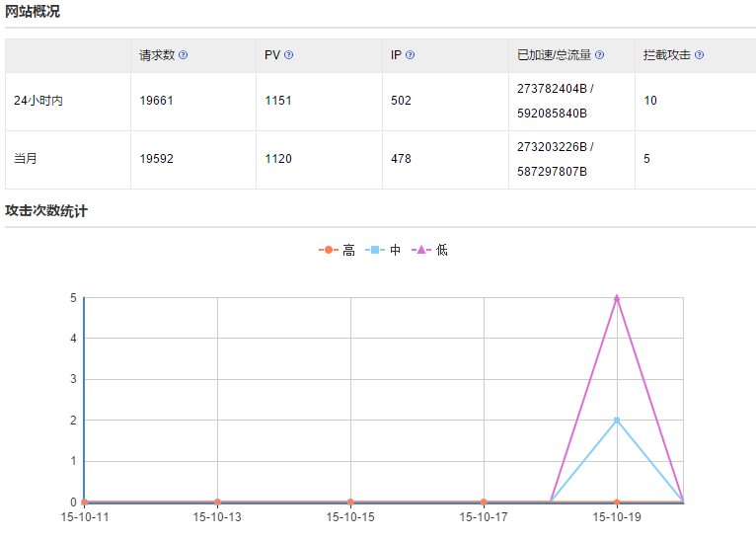Toggle the 高 series in chart legend
Image resolution: width=756 pixels, height=539 pixels.
(x=337, y=250)
